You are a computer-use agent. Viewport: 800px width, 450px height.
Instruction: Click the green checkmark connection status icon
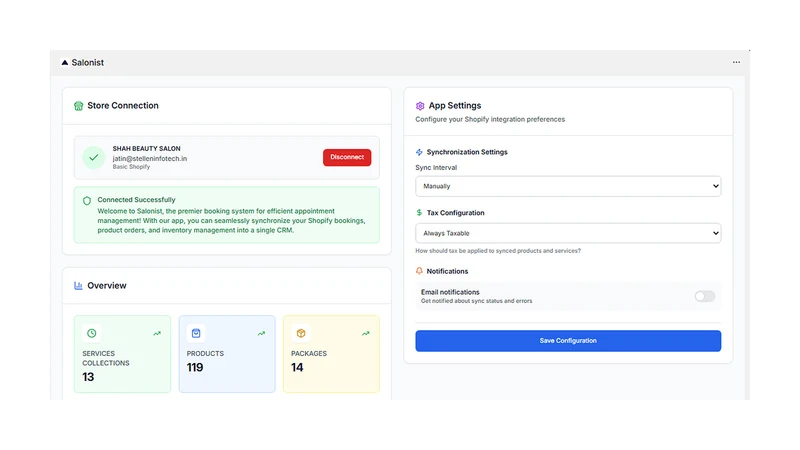[x=94, y=158]
